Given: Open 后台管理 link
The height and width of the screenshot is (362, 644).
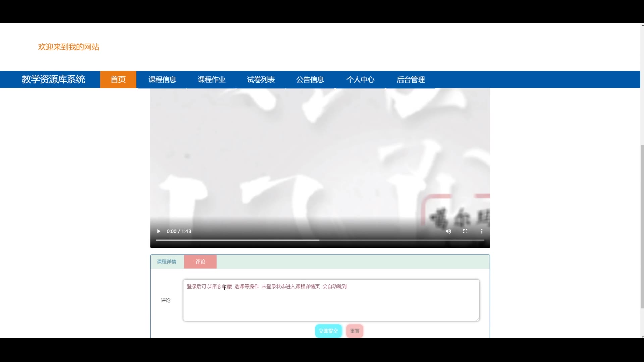Looking at the screenshot, I should [x=411, y=80].
